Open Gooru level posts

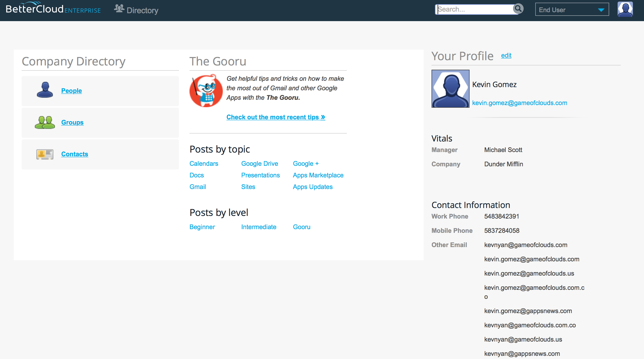tap(302, 227)
